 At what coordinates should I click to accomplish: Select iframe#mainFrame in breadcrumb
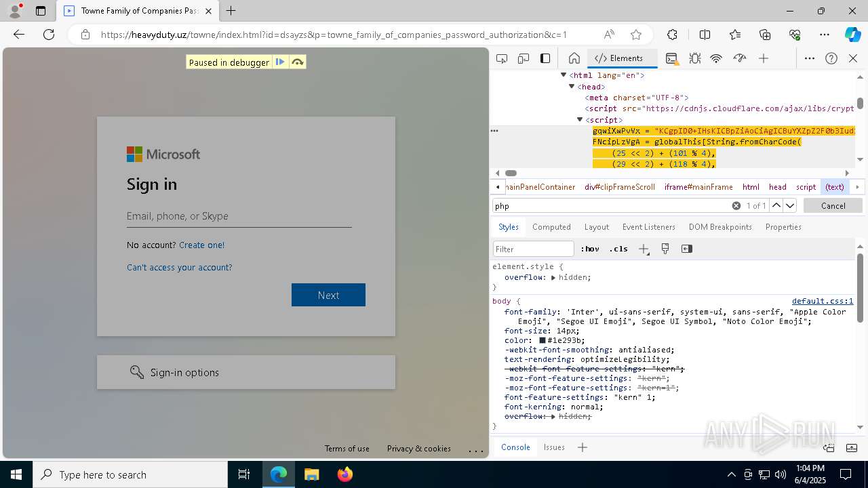[x=698, y=187]
